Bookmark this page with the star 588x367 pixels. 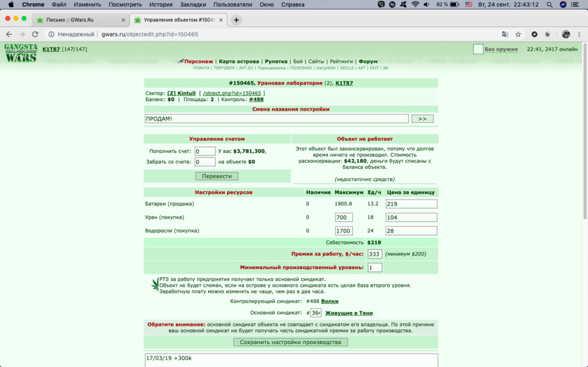tap(518, 34)
